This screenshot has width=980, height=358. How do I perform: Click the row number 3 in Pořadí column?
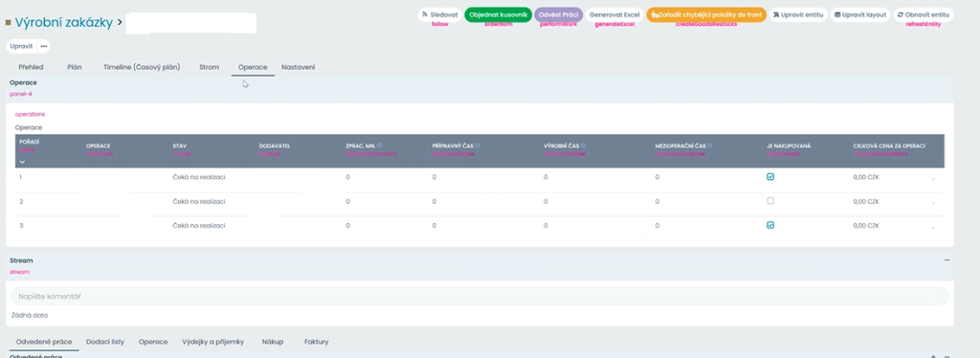21,225
